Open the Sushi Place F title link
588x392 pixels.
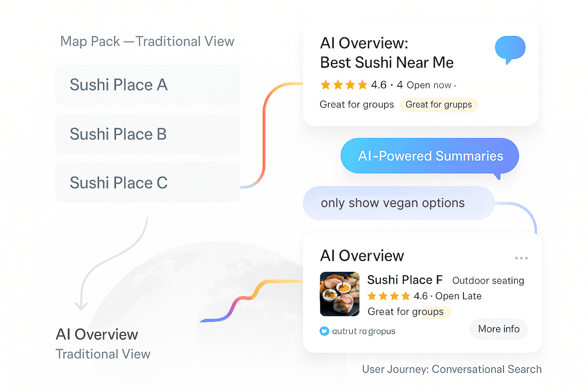pos(405,280)
